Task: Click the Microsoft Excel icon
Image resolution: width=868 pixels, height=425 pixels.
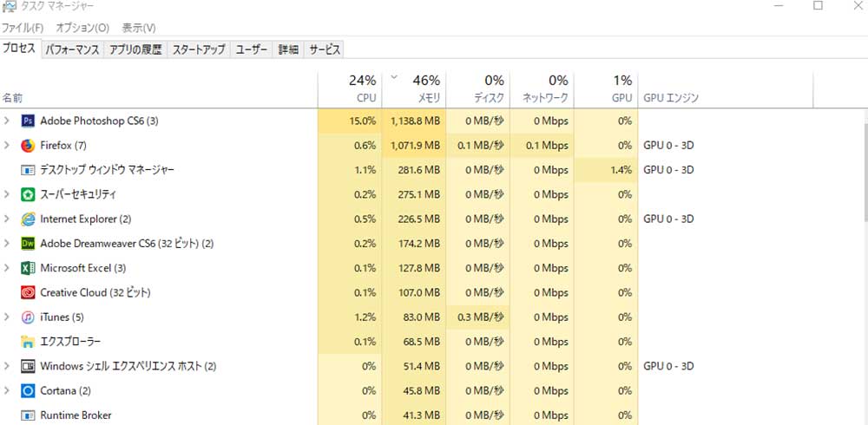Action: [x=28, y=268]
